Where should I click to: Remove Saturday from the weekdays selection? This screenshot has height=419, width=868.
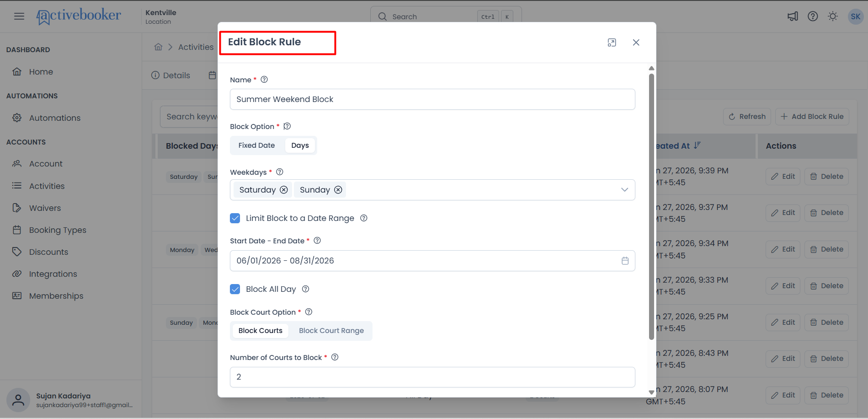[284, 190]
